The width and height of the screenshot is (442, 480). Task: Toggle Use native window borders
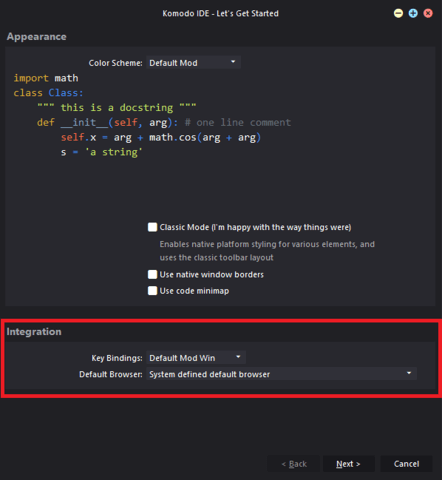[152, 274]
